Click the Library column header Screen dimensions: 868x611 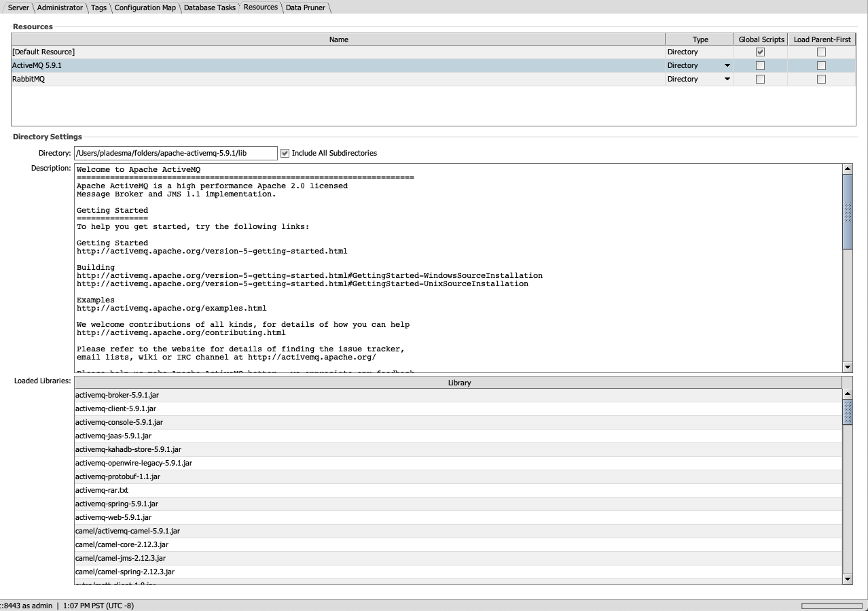click(459, 383)
